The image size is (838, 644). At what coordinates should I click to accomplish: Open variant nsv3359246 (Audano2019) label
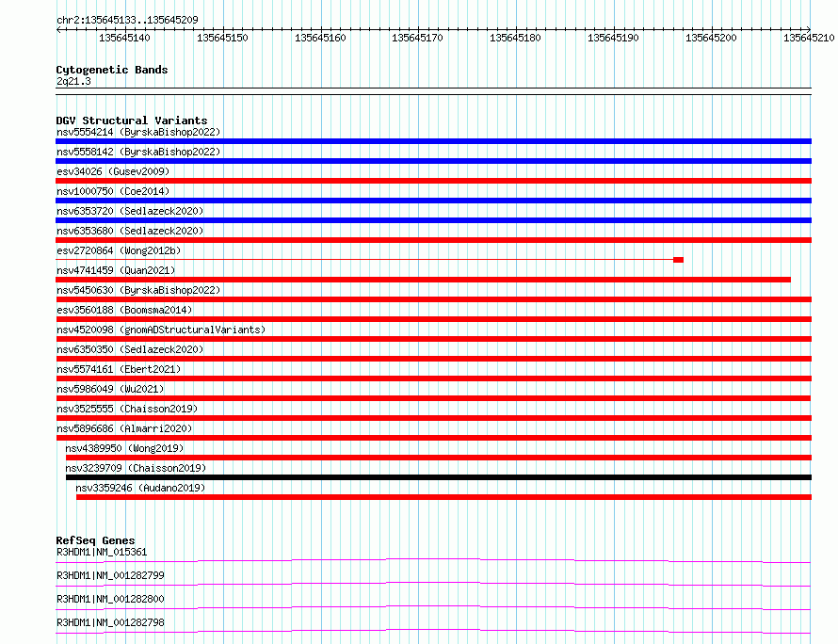tap(140, 488)
